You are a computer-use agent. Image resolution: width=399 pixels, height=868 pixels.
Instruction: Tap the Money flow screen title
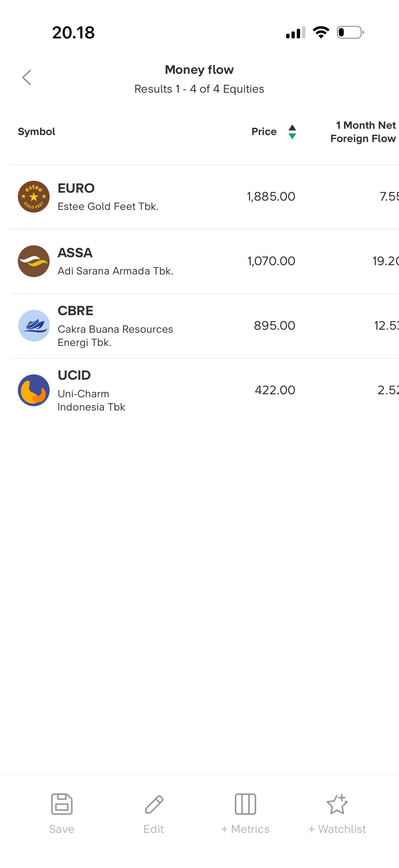(199, 70)
